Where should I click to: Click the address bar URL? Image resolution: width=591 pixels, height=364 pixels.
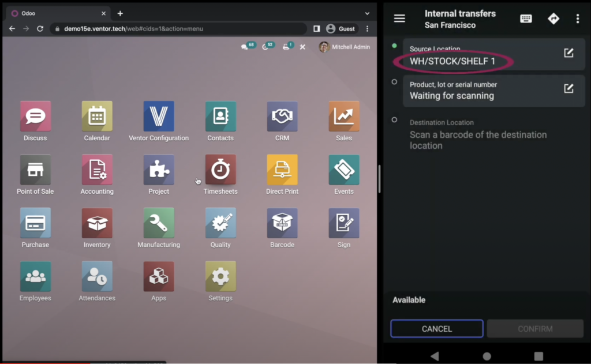point(133,29)
